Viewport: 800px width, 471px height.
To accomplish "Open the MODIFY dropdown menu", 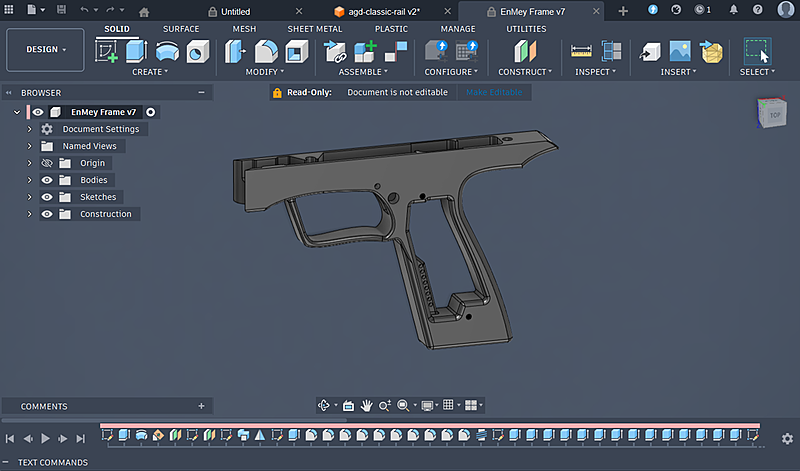I will pyautogui.click(x=264, y=72).
